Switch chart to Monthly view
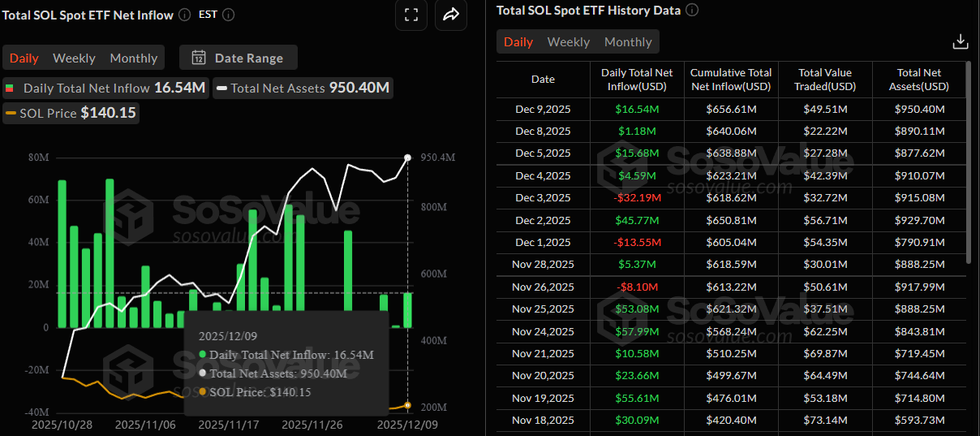This screenshot has width=980, height=436. tap(133, 58)
